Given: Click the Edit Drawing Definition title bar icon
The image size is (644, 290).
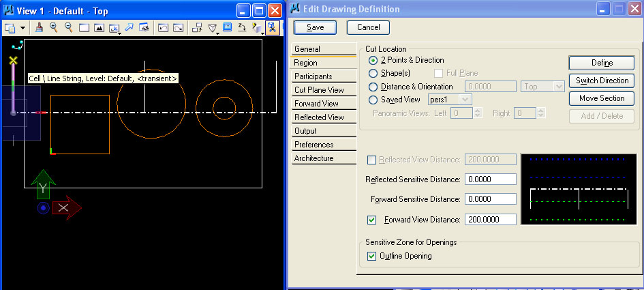Looking at the screenshot, I should 296,9.
